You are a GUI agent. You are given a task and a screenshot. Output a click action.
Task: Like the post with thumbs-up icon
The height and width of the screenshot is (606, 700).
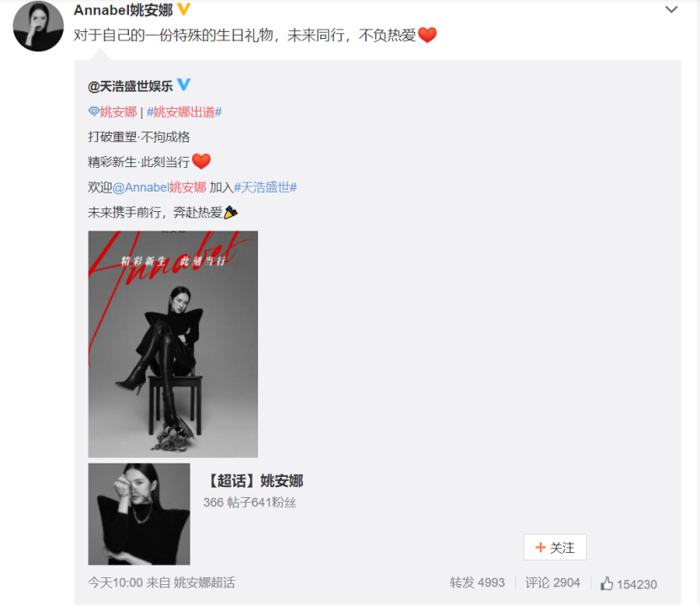tap(606, 583)
